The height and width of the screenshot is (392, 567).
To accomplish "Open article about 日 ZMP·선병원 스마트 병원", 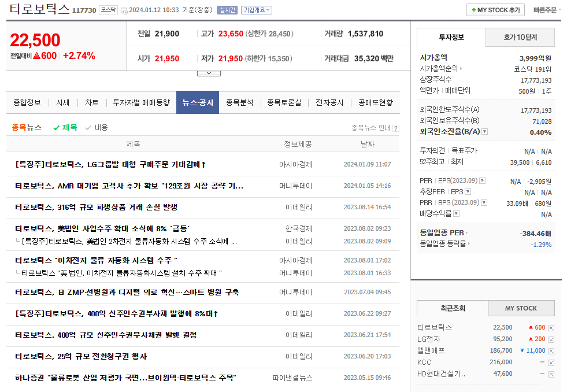I will [127, 292].
